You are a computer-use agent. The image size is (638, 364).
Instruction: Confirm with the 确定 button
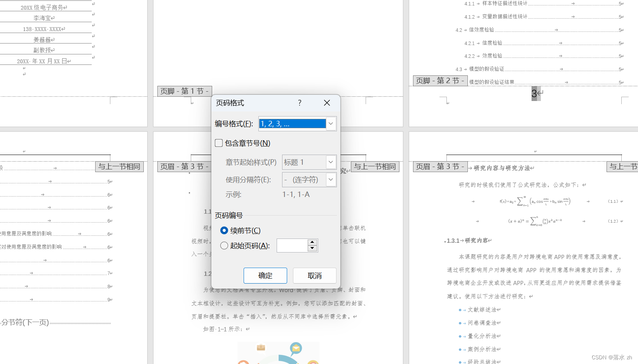point(265,275)
